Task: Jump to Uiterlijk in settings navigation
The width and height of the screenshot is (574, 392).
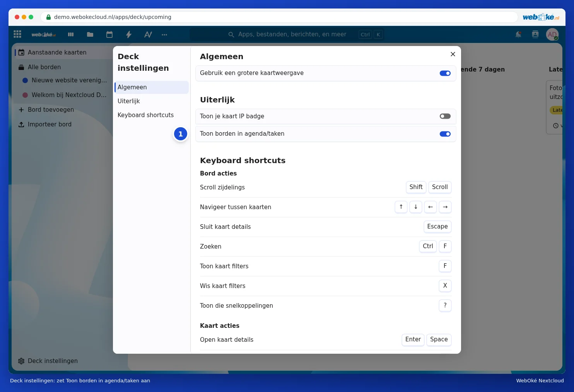Action: pos(152,101)
